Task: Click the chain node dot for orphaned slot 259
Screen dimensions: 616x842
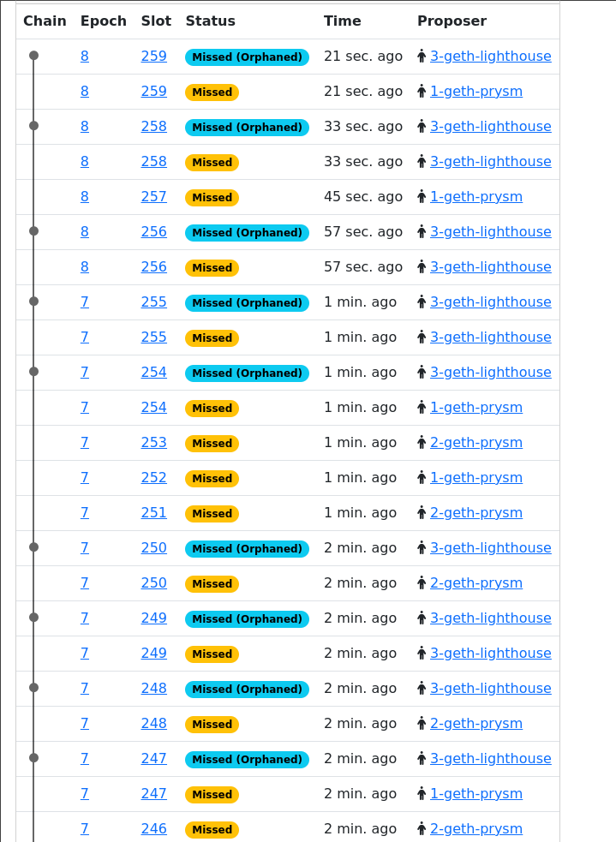Action: [33, 56]
